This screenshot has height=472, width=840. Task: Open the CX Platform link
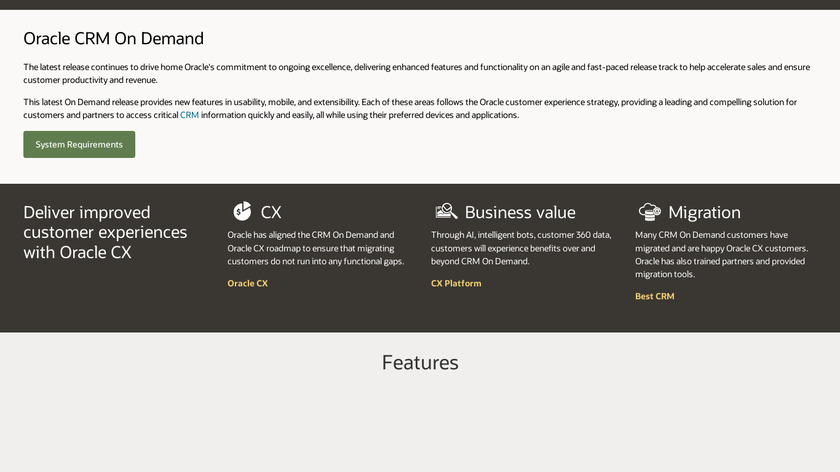coord(456,283)
